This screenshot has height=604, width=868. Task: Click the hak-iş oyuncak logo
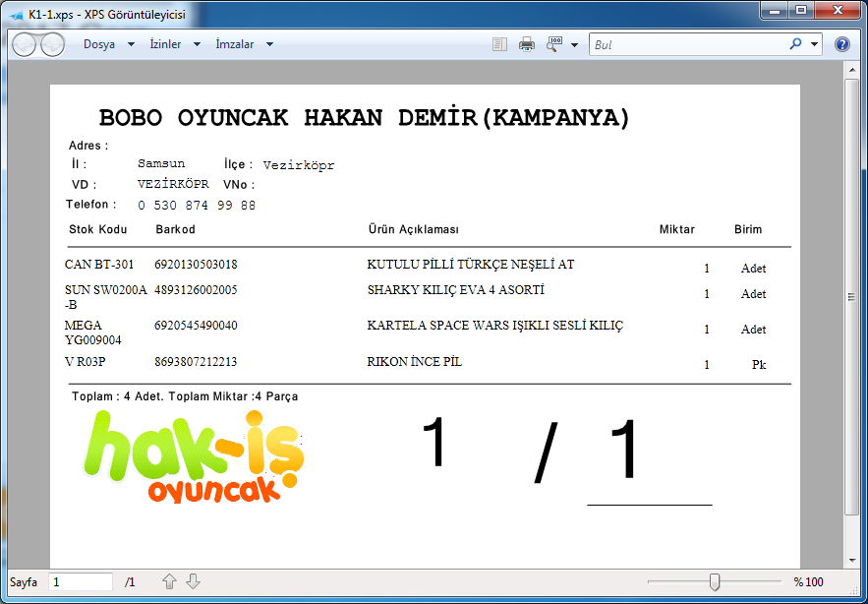[x=192, y=456]
